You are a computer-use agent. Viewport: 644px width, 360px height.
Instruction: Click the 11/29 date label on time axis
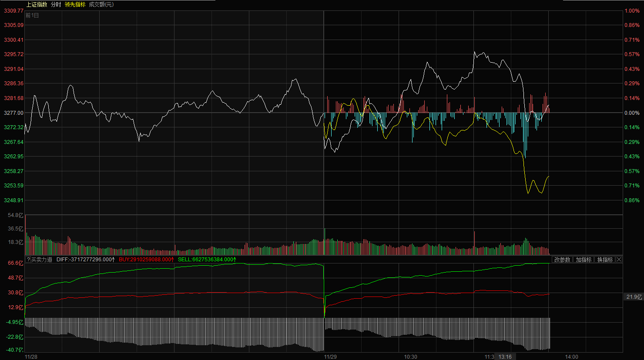click(330, 357)
